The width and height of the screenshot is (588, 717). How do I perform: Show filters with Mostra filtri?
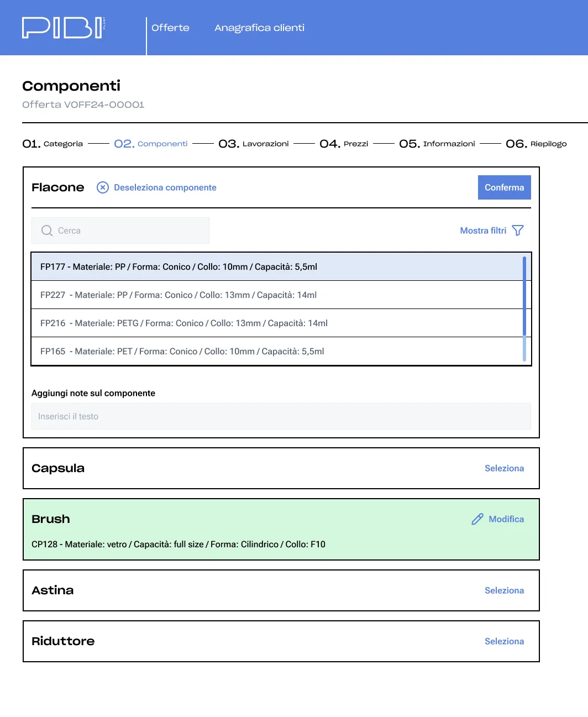pos(483,231)
